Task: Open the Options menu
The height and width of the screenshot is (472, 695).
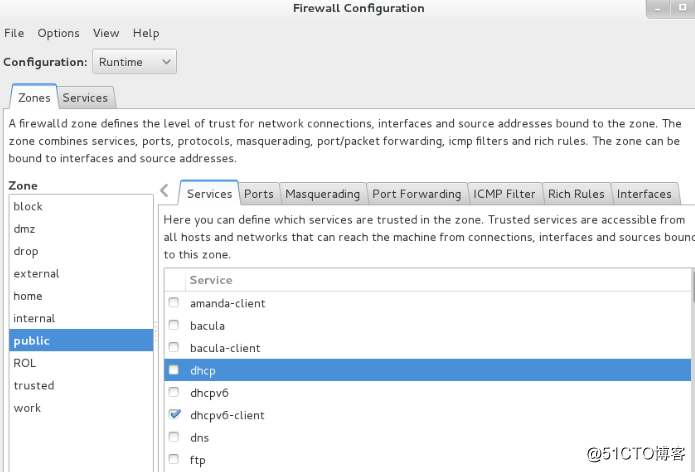Action: click(x=58, y=33)
